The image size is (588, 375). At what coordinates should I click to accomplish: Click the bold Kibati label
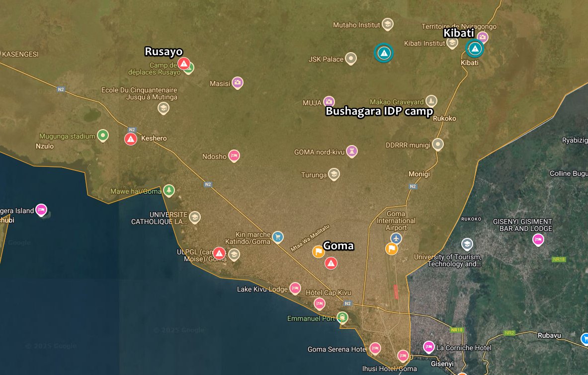click(459, 33)
